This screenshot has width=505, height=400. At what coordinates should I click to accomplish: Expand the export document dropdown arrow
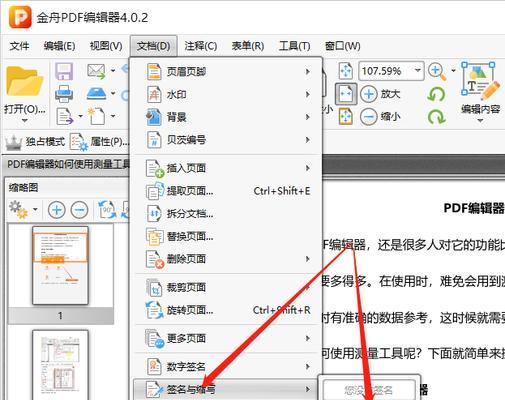pos(80,116)
